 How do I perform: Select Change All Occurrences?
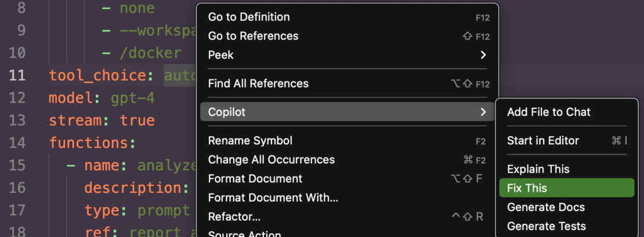pos(272,159)
